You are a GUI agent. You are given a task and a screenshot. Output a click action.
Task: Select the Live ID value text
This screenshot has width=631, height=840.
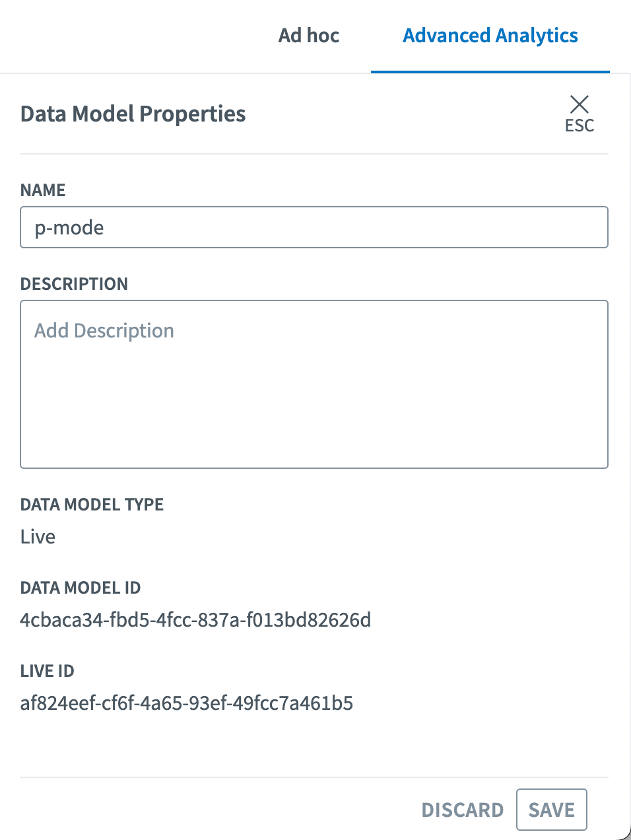coord(187,703)
